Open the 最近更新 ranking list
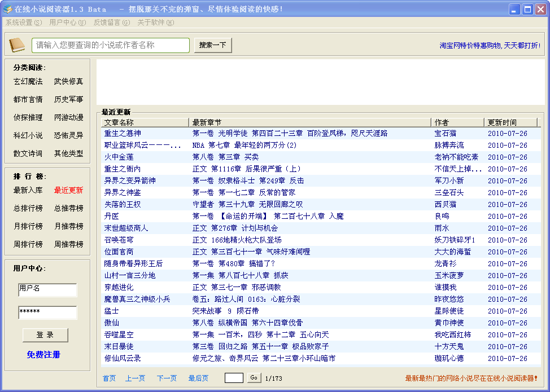Screen dimensions: 550x392 [69, 191]
